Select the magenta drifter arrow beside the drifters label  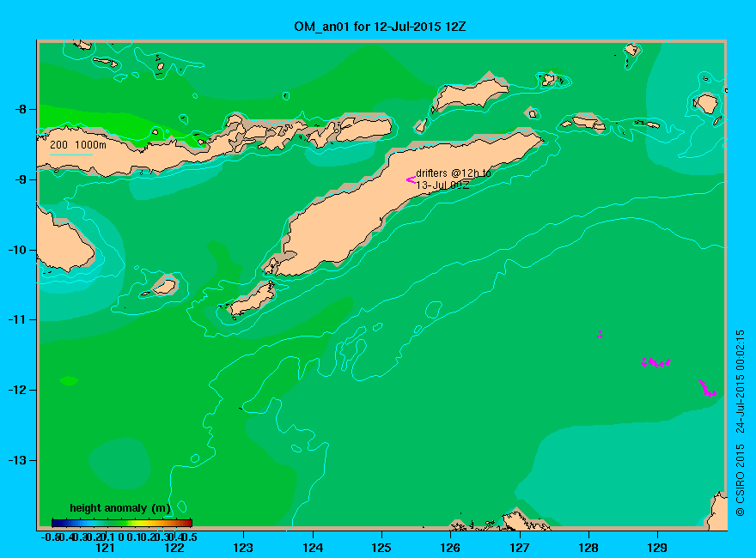click(411, 179)
